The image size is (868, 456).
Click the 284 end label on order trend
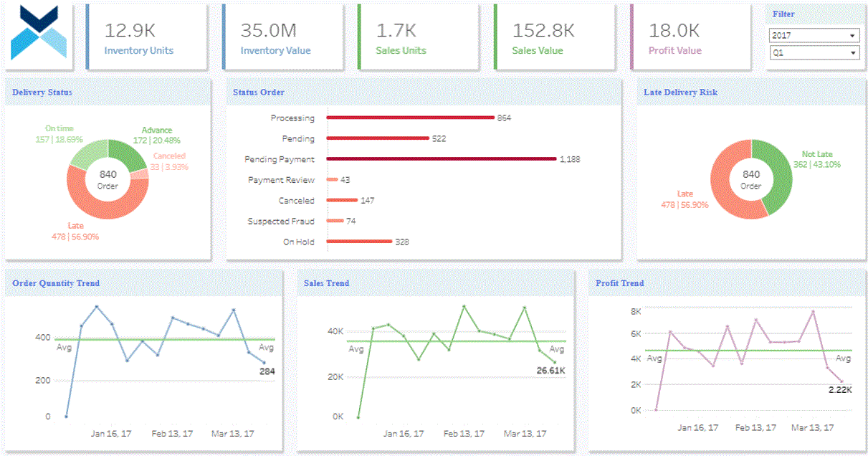click(267, 371)
